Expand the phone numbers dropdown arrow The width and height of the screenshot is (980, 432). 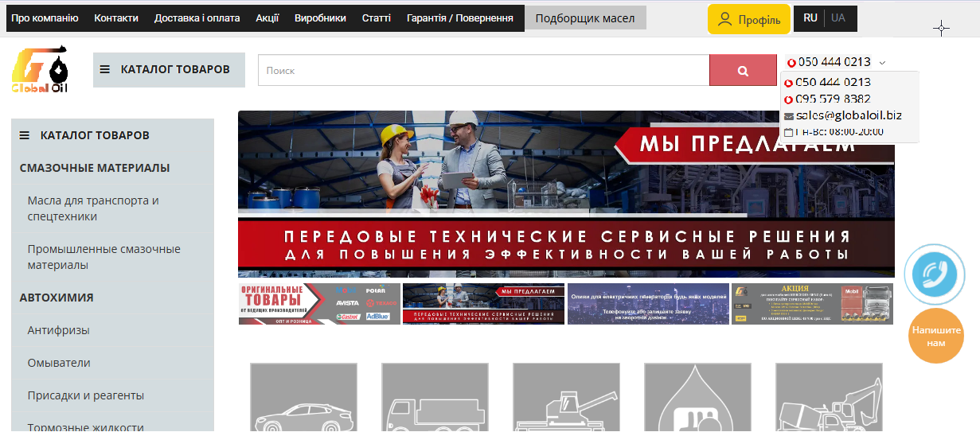click(x=883, y=62)
